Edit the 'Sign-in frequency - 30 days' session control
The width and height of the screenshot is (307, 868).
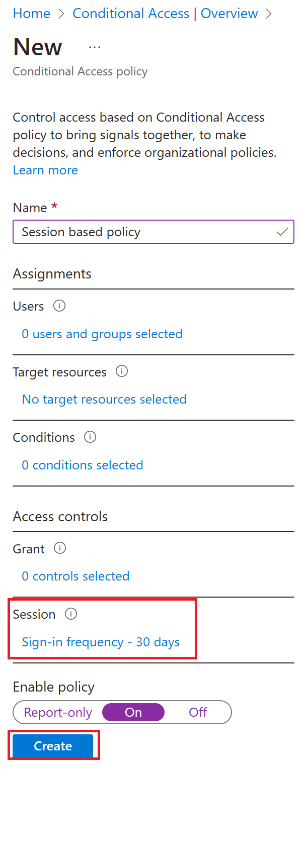pos(101,642)
